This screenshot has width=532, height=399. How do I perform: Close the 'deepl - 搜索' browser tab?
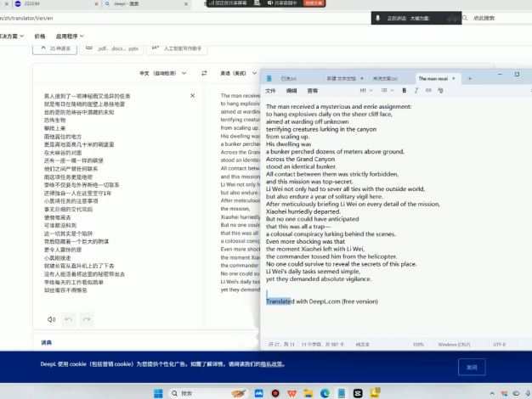point(186,4)
